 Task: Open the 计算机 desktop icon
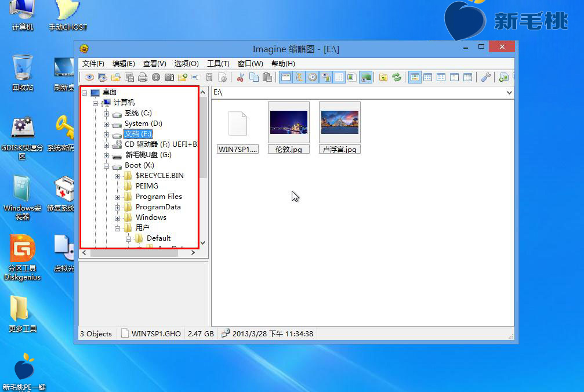click(x=23, y=16)
